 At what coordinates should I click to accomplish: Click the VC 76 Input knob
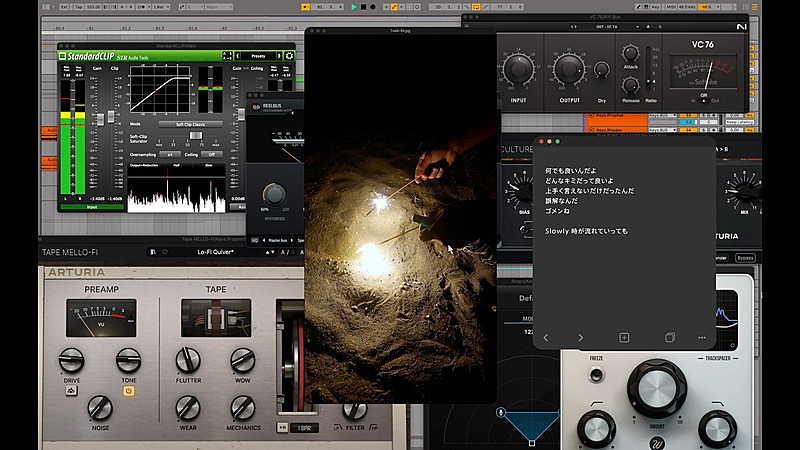518,69
